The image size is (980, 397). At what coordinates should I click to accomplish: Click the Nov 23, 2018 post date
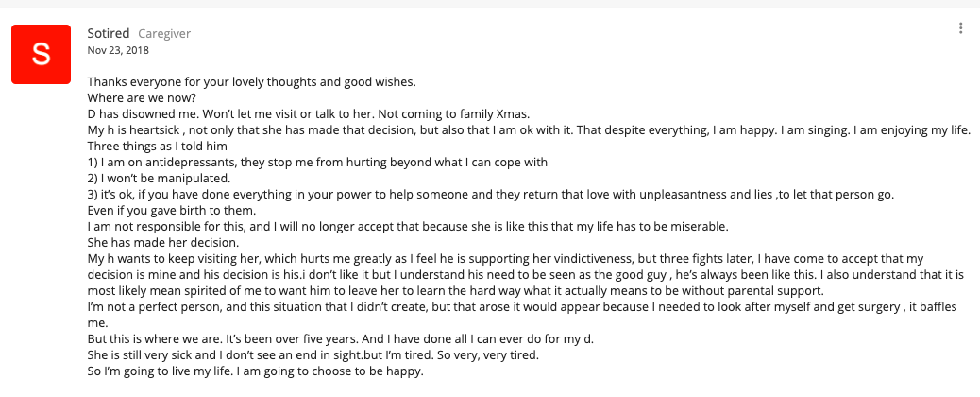point(118,50)
